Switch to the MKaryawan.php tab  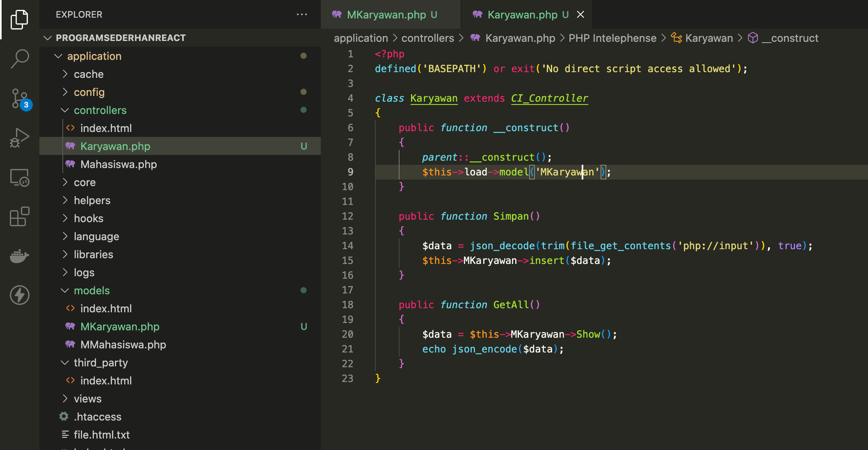[386, 15]
